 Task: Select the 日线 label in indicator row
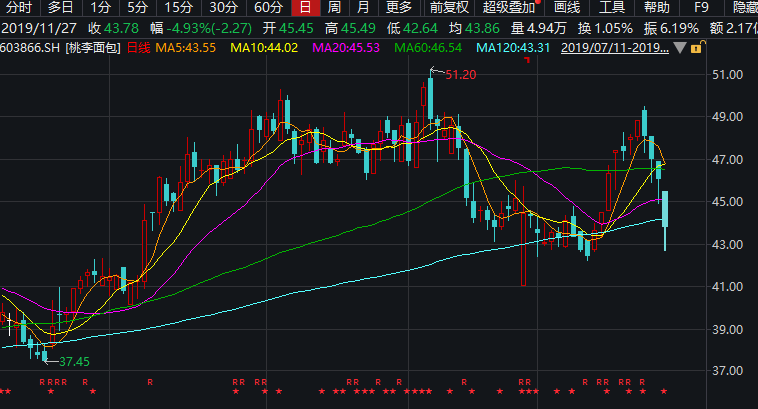pos(138,47)
